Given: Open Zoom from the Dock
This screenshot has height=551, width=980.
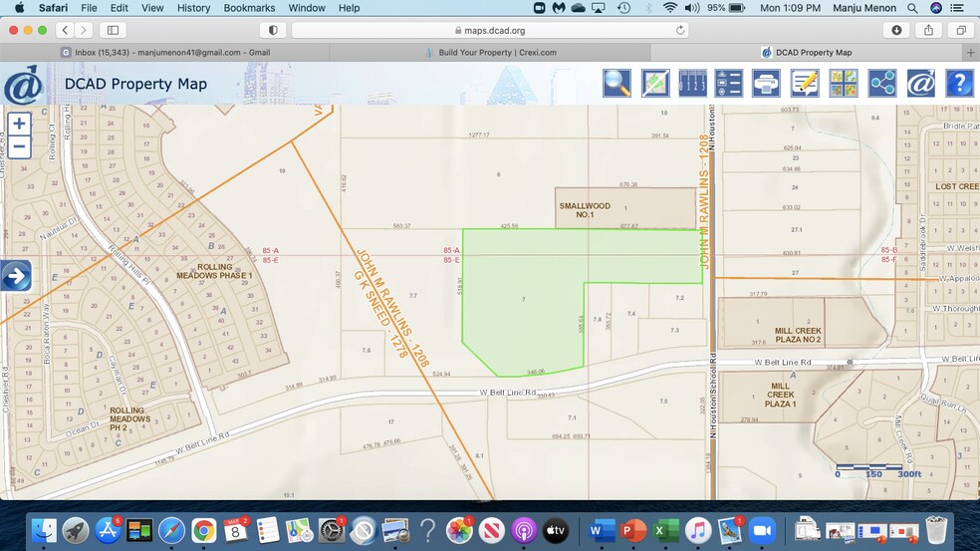Looking at the screenshot, I should (x=761, y=530).
